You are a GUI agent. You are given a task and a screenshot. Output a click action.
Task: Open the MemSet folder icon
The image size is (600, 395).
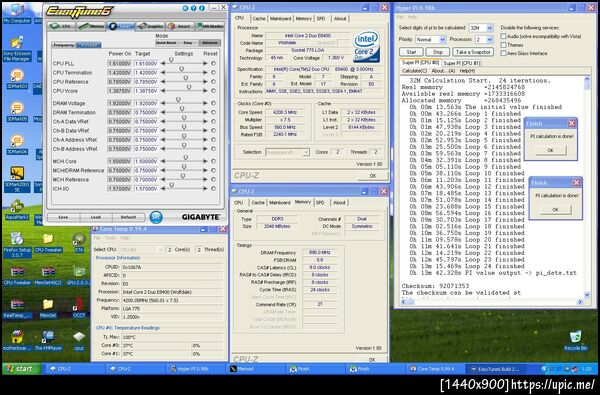click(x=48, y=308)
